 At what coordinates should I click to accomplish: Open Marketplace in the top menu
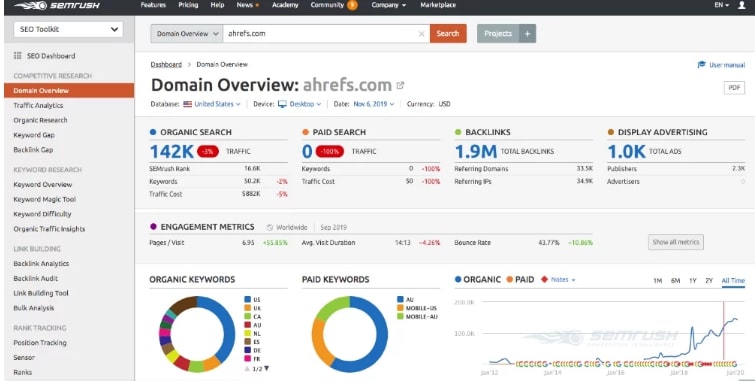438,5
